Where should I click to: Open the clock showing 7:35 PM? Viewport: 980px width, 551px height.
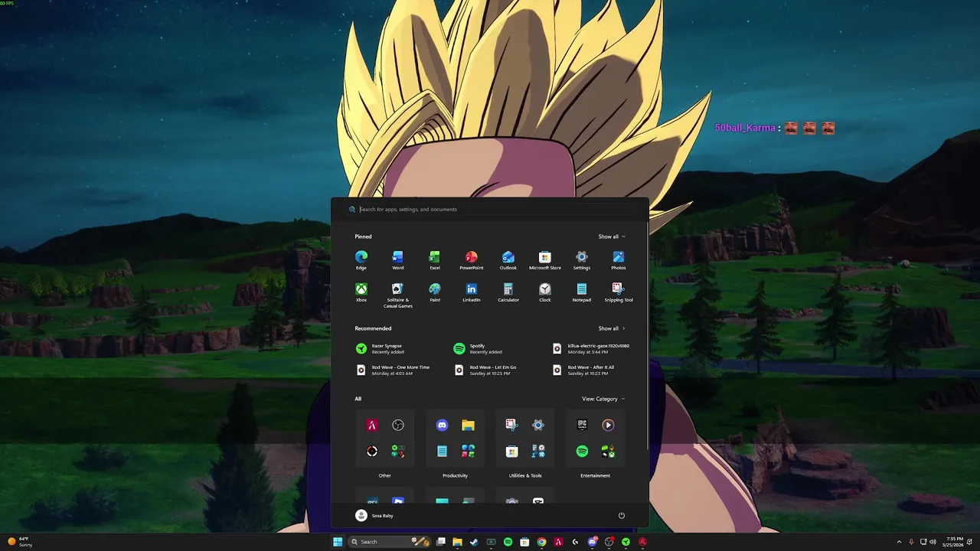955,542
